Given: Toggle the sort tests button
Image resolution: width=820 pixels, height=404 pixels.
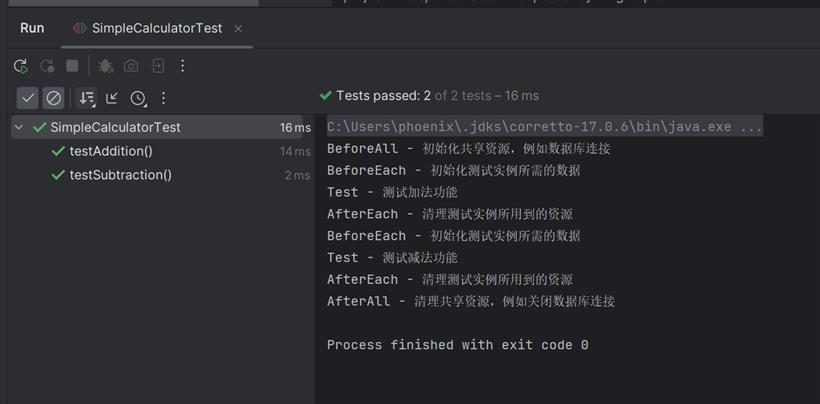Looking at the screenshot, I should [87, 98].
